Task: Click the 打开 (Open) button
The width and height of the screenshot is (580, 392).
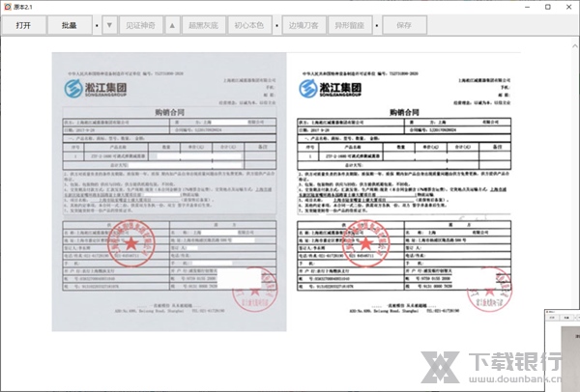Action: 23,25
